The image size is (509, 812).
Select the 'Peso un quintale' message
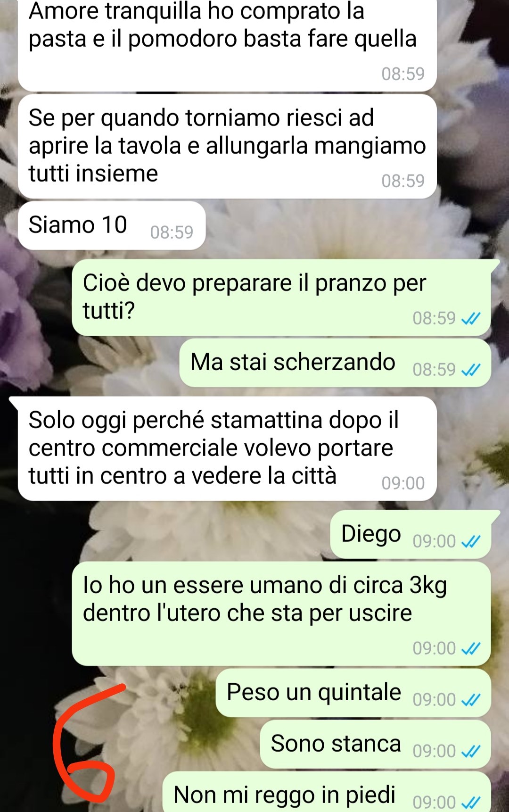click(353, 693)
